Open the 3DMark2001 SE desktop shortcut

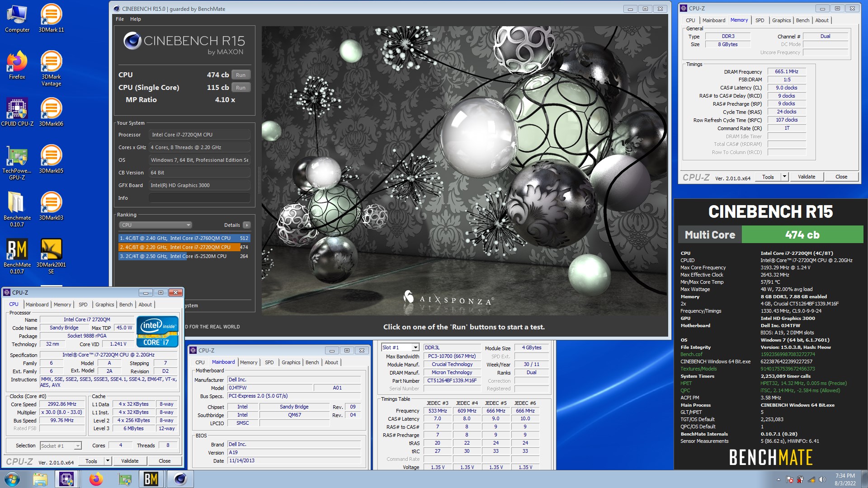(x=51, y=257)
